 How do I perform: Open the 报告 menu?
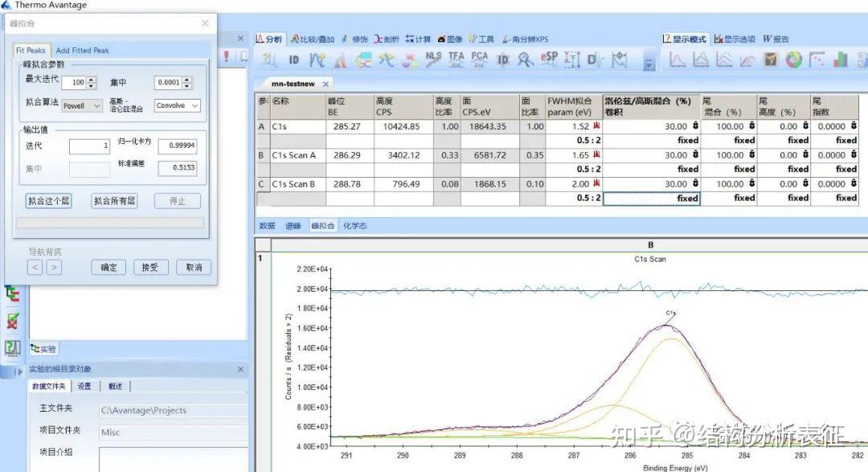coord(776,39)
